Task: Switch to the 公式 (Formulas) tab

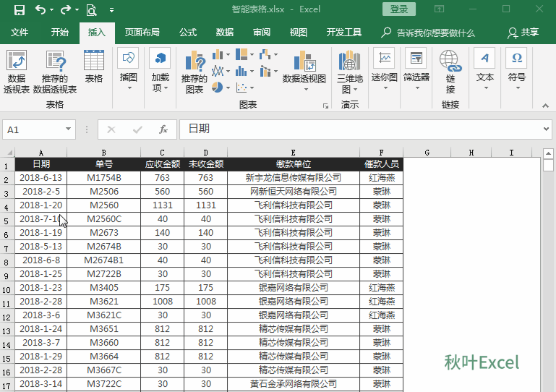Action: (188, 33)
